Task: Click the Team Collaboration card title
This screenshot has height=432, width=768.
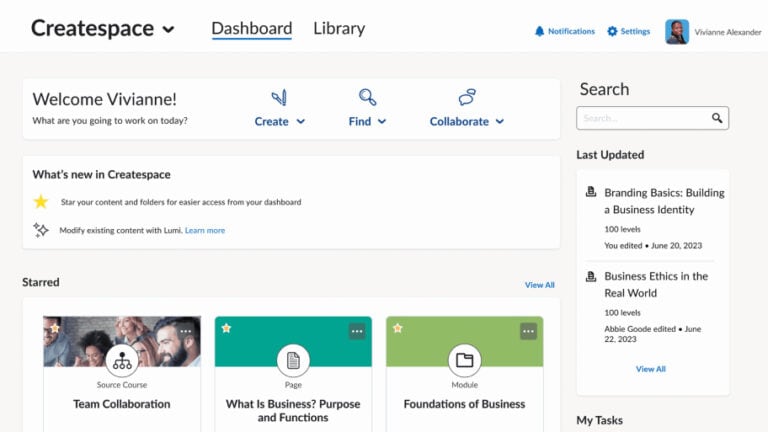Action: [x=122, y=404]
